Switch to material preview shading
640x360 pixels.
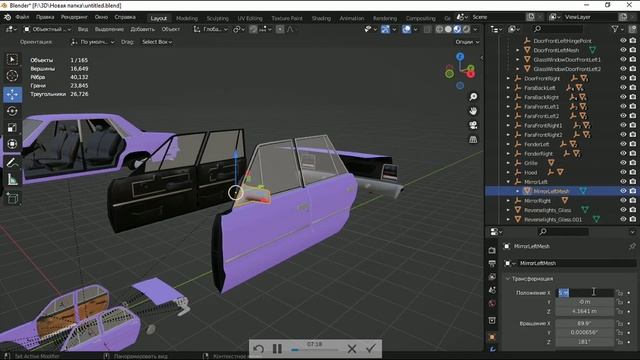457,29
